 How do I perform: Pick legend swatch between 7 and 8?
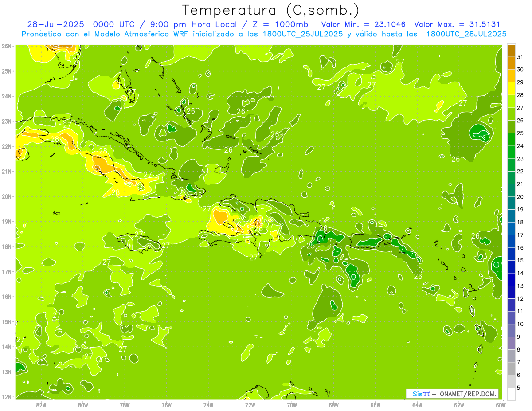[x=511, y=356]
